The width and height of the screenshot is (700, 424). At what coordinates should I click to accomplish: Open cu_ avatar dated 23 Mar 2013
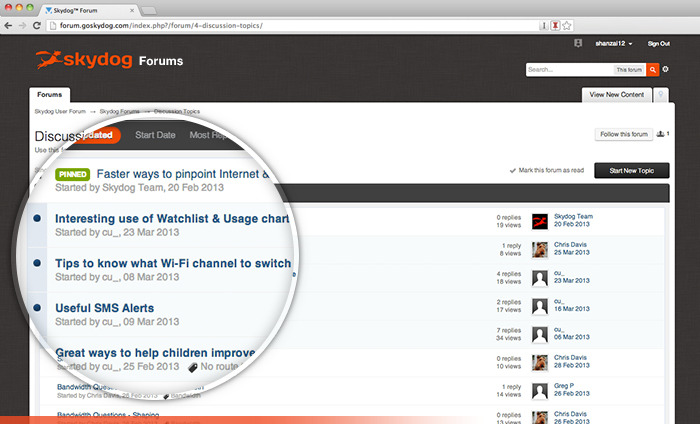tap(540, 278)
